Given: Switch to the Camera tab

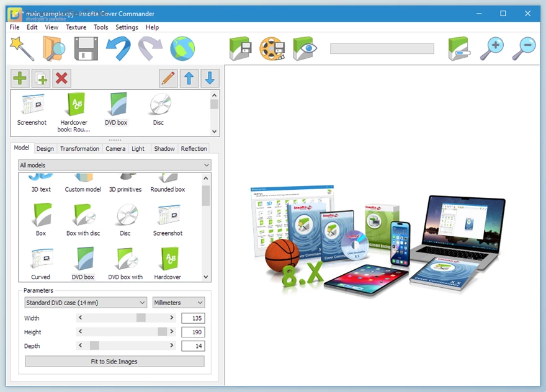Looking at the screenshot, I should [x=115, y=149].
